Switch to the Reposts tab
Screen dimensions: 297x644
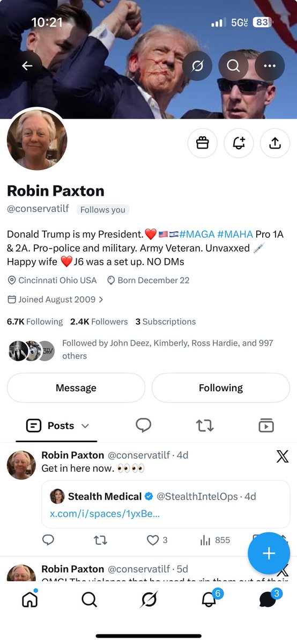pyautogui.click(x=205, y=426)
